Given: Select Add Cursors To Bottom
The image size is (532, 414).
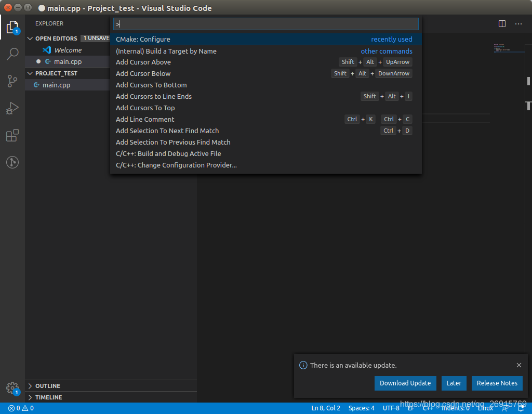Looking at the screenshot, I should (266, 85).
